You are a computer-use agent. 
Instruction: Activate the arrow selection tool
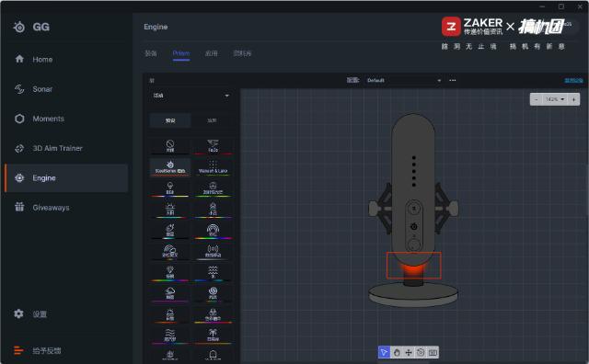pos(384,352)
